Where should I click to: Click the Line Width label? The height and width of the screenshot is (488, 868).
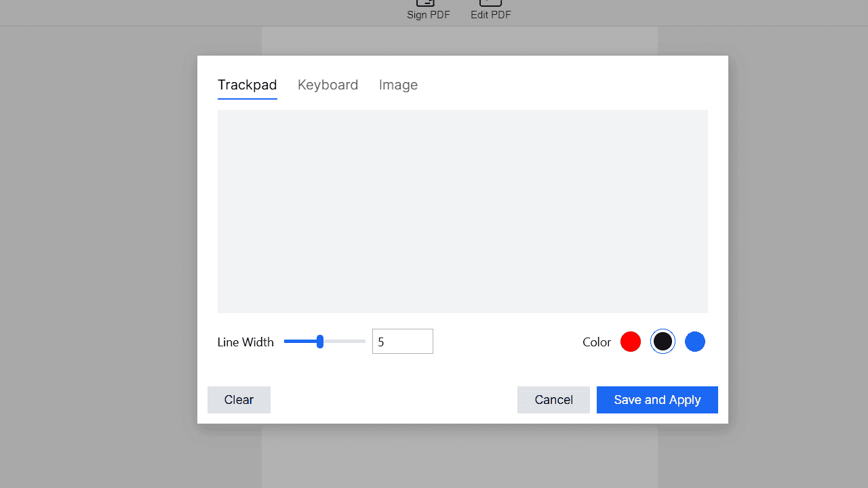coord(245,342)
